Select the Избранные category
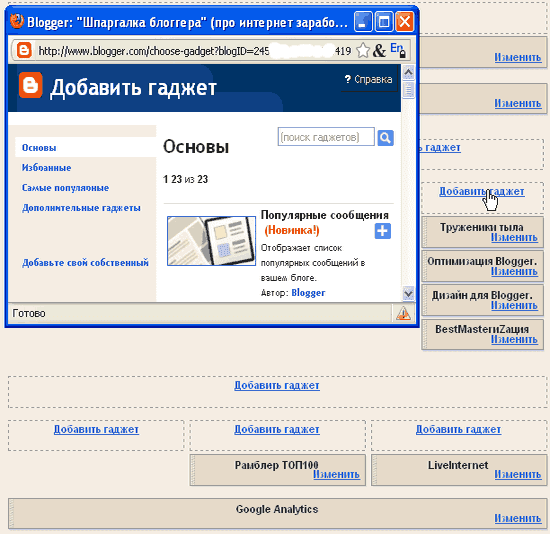The height and width of the screenshot is (534, 550). point(46,168)
